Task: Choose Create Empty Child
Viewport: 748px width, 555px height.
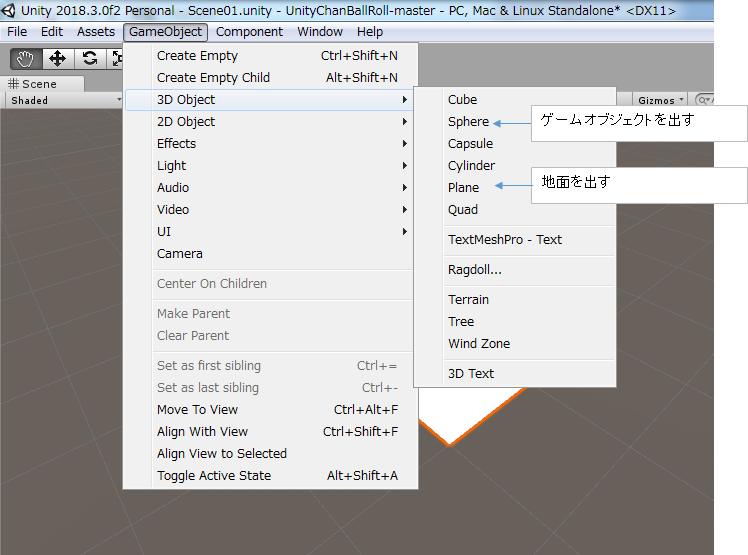Action: (x=271, y=78)
